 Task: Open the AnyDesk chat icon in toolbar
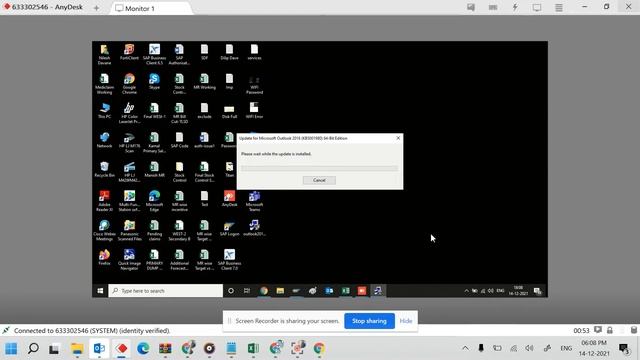471,7
